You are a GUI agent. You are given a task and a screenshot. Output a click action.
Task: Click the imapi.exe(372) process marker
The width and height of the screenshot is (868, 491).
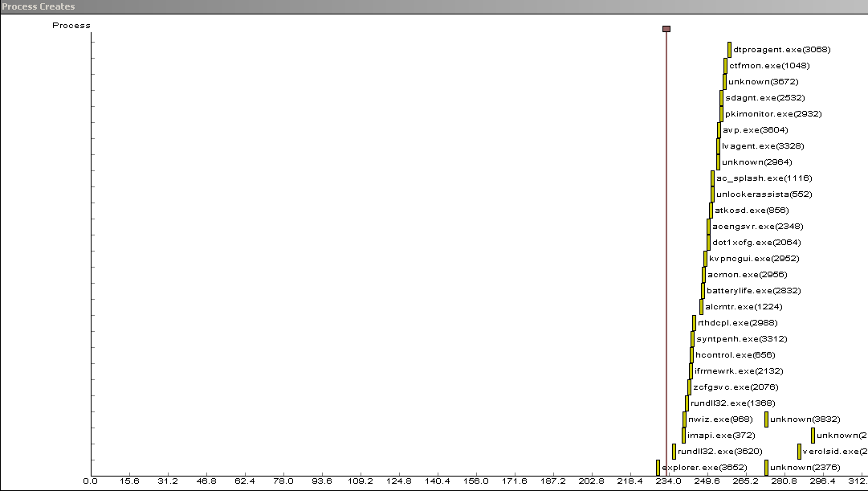pyautogui.click(x=683, y=435)
